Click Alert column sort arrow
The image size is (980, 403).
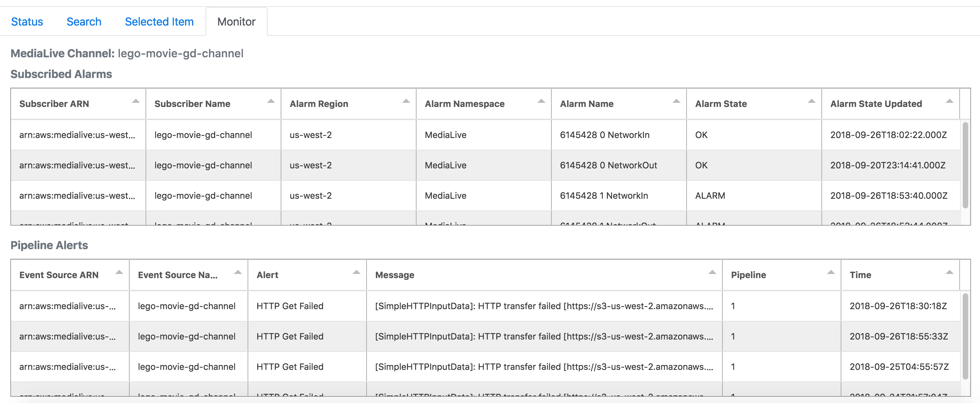coord(356,273)
